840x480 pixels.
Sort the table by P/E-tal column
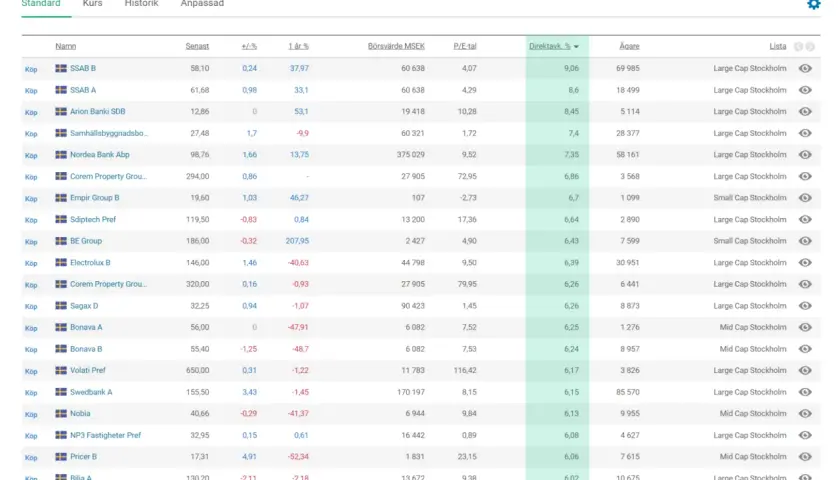pos(465,46)
